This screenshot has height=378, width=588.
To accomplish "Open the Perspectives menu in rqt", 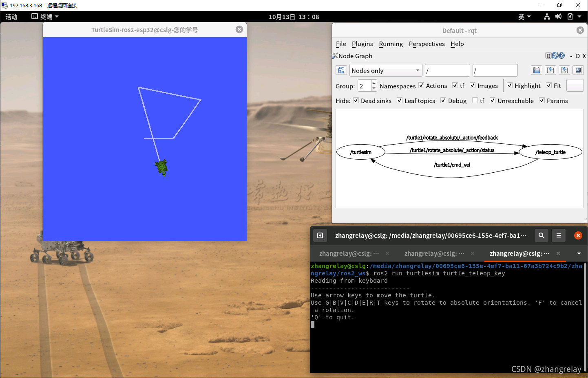I will [x=427, y=44].
